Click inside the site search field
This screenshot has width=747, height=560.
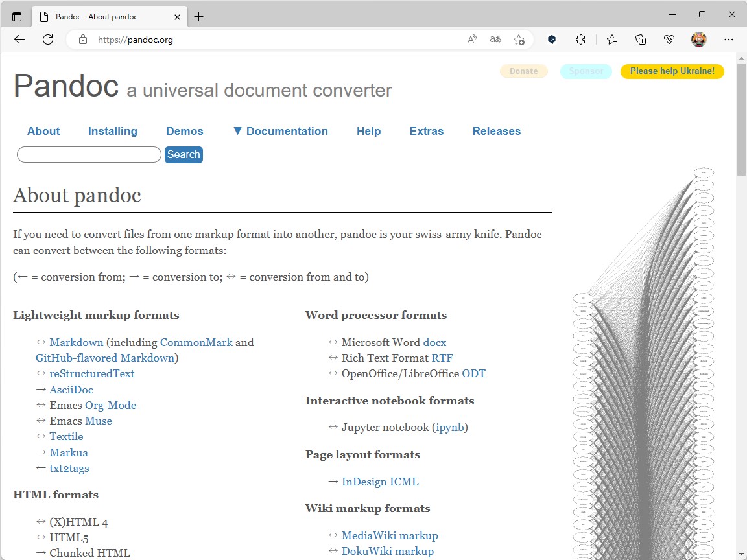coord(88,154)
